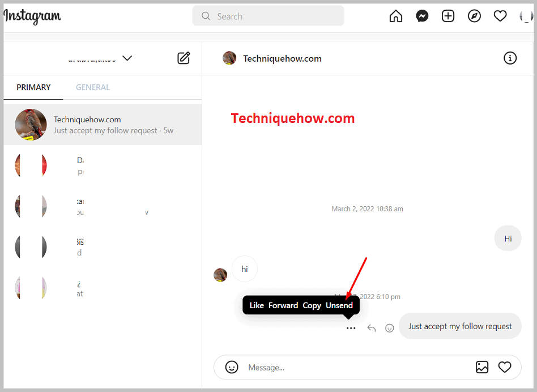
Task: Open emoji picker in message box
Action: click(x=232, y=367)
